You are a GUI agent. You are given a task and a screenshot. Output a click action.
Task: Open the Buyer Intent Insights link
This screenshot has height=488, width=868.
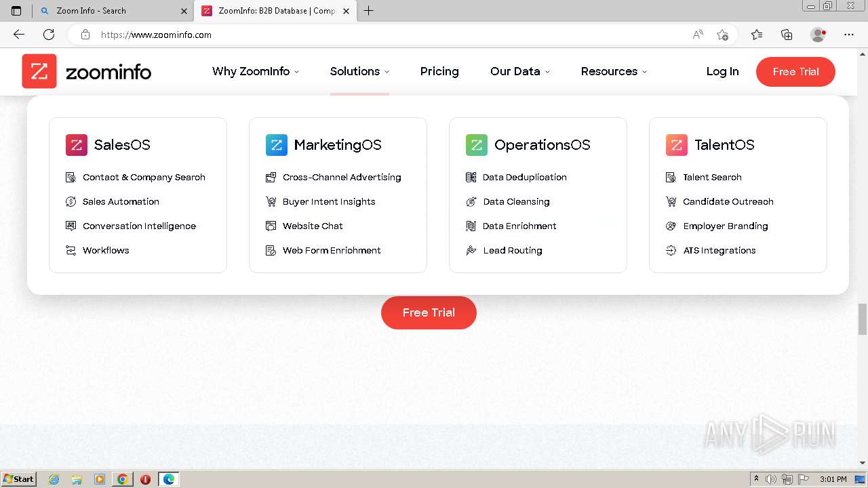[x=329, y=201]
